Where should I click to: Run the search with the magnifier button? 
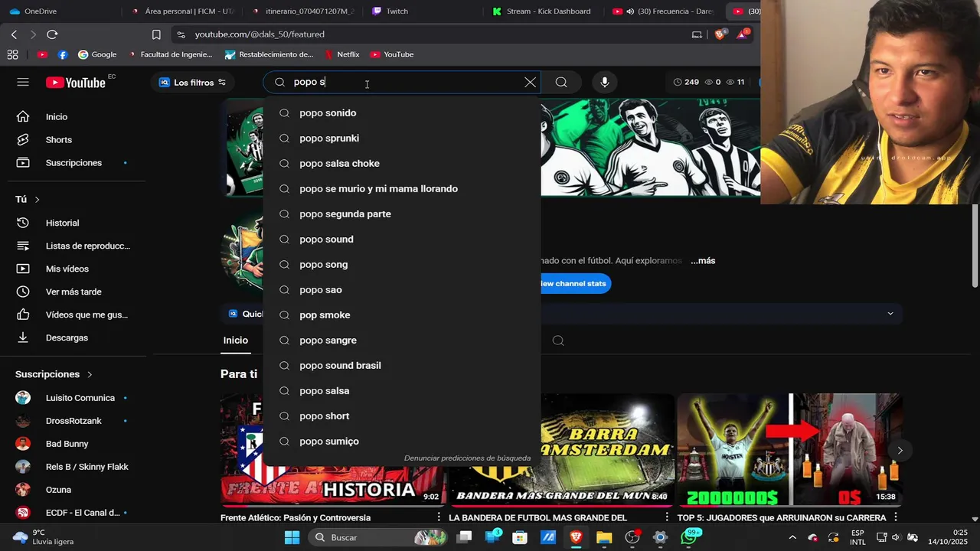point(561,82)
